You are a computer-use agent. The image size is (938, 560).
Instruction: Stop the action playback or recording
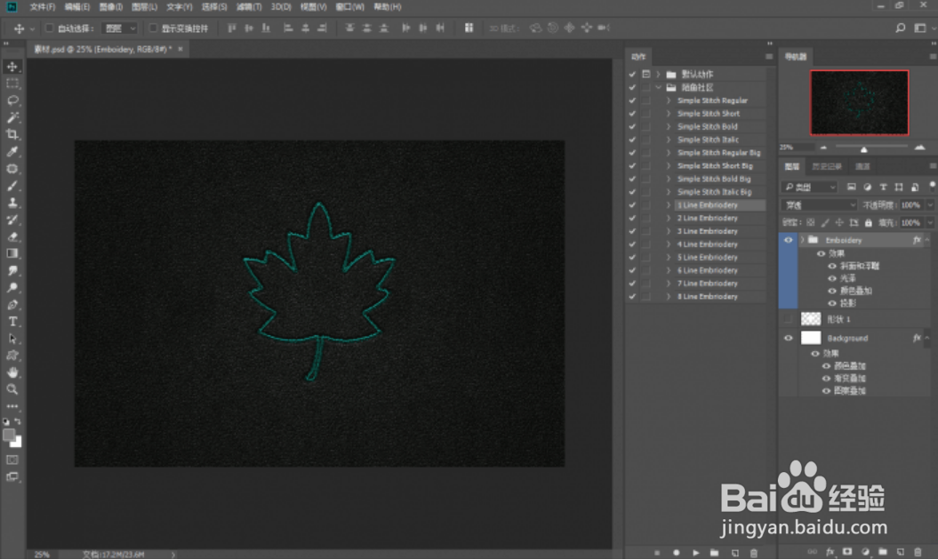coord(657,553)
